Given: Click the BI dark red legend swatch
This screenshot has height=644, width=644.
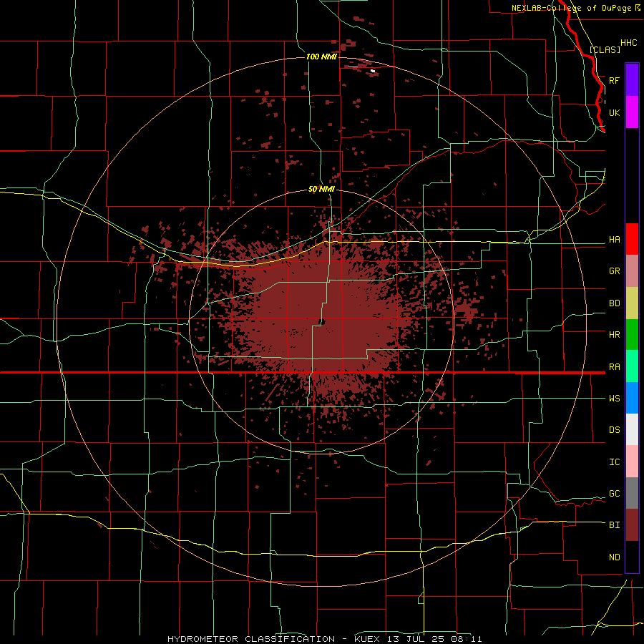Looking at the screenshot, I should tap(632, 525).
